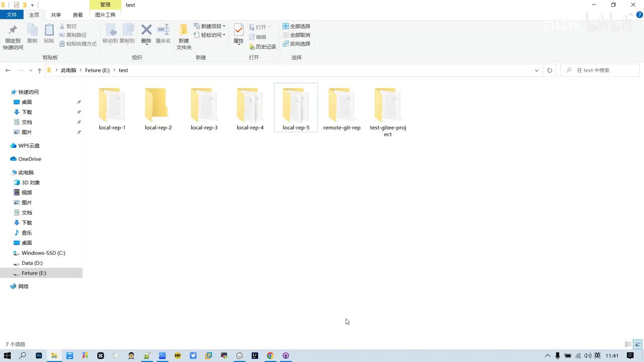Click Feture (E:) in the address bar path
Image resolution: width=644 pixels, height=362 pixels.
(x=97, y=70)
